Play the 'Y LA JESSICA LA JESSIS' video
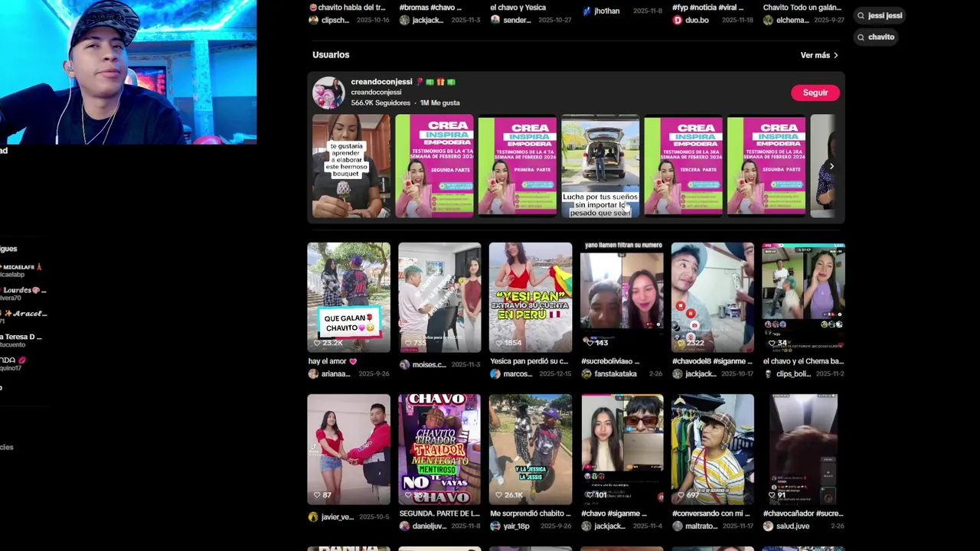 (x=531, y=449)
